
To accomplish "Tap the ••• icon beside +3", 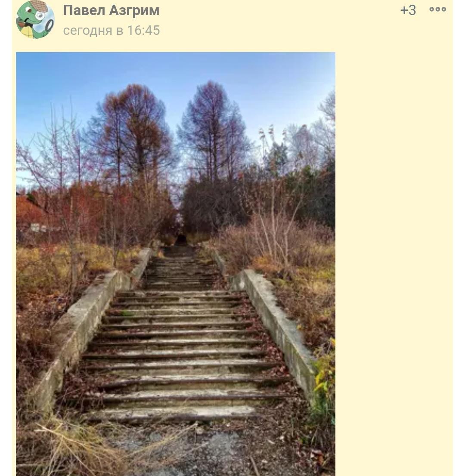I will tap(437, 9).
